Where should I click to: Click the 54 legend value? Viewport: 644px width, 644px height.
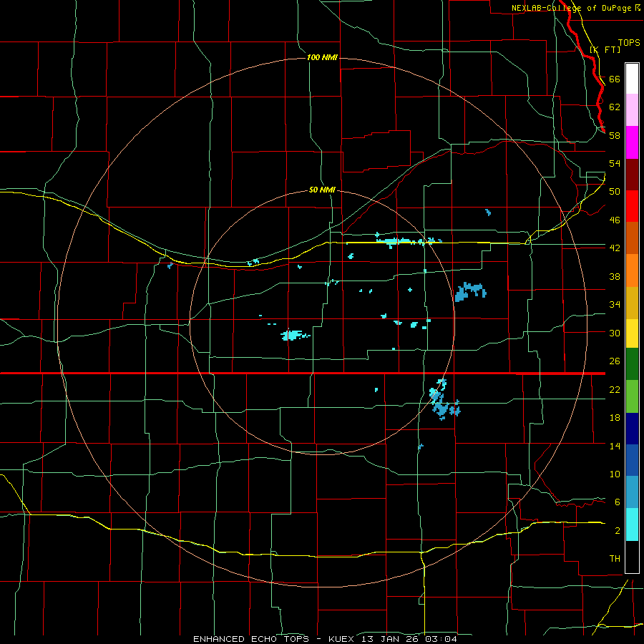(x=615, y=163)
